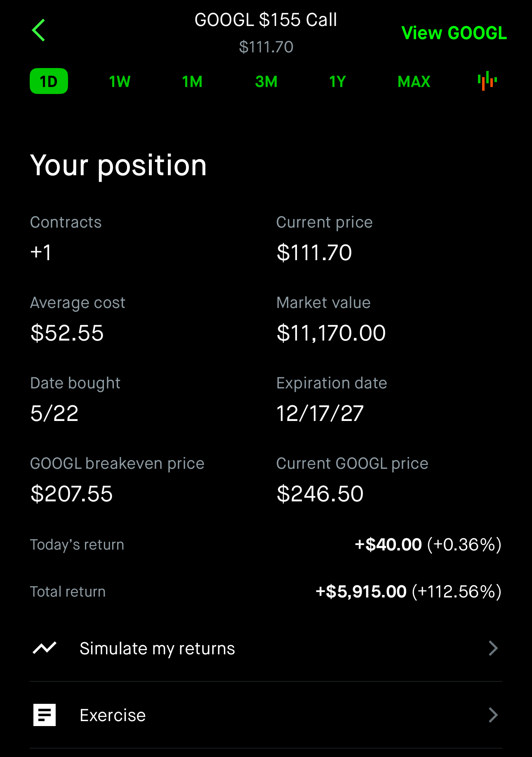Select the MAX chart range
Image resolution: width=532 pixels, height=757 pixels.
414,82
